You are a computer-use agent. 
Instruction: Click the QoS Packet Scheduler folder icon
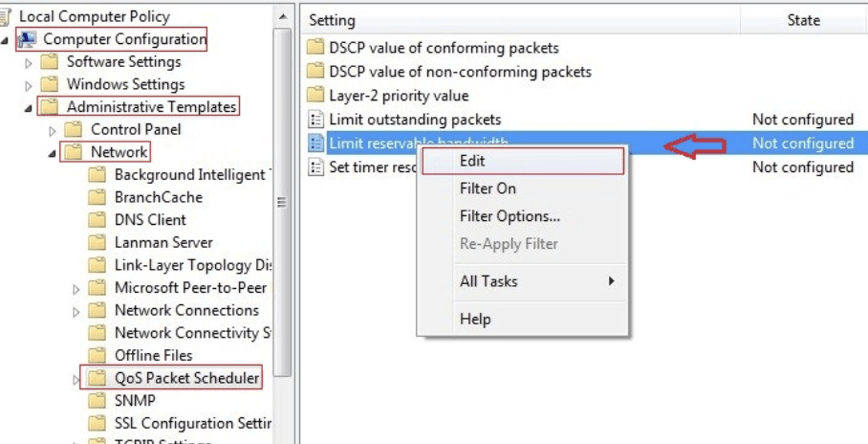97,379
